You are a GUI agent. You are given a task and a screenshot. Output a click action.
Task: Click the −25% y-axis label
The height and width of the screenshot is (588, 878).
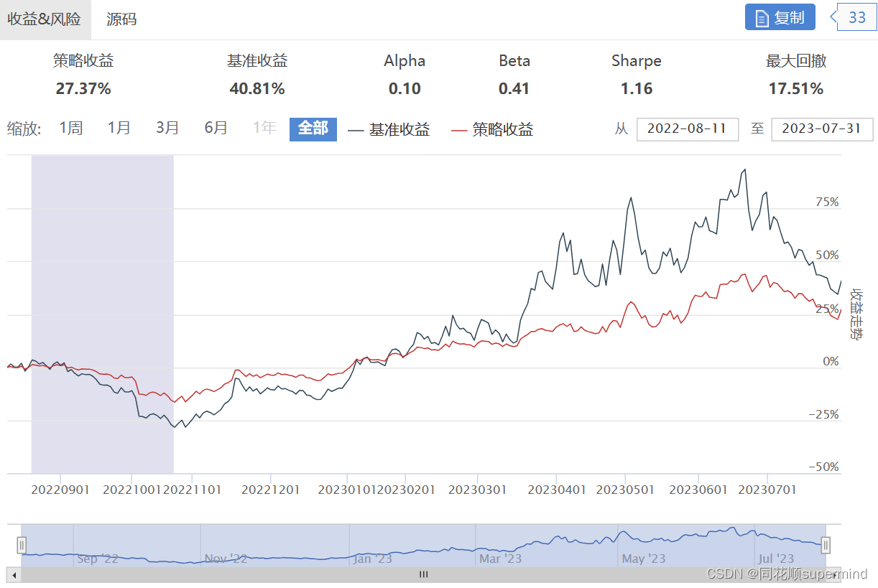pyautogui.click(x=823, y=415)
